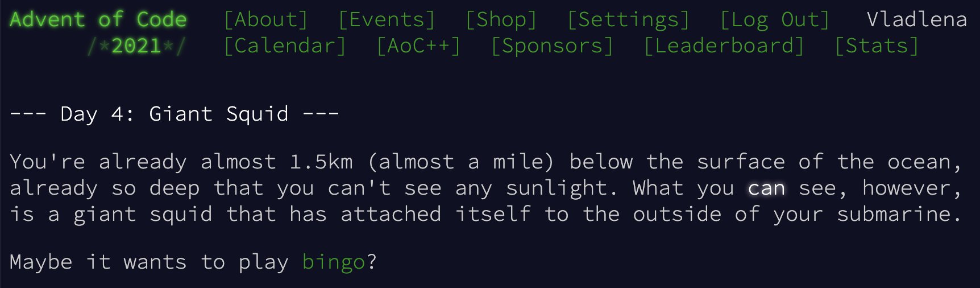This screenshot has width=980, height=288.
Task: Click the Day 4: Giant Squid heading
Action: tap(175, 114)
